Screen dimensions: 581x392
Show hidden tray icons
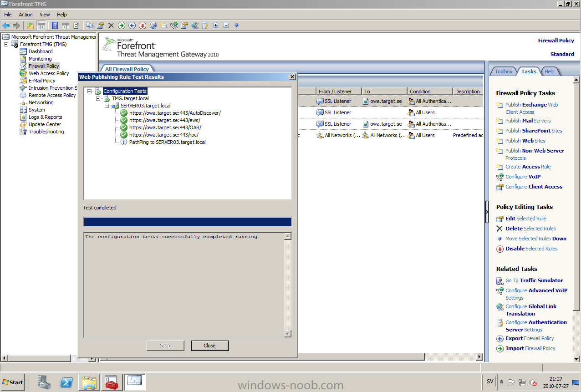pos(501,382)
